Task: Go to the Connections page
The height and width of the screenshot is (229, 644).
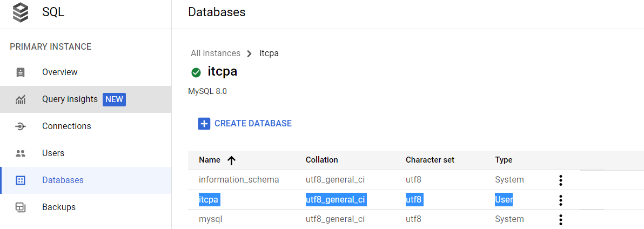Action: click(66, 126)
